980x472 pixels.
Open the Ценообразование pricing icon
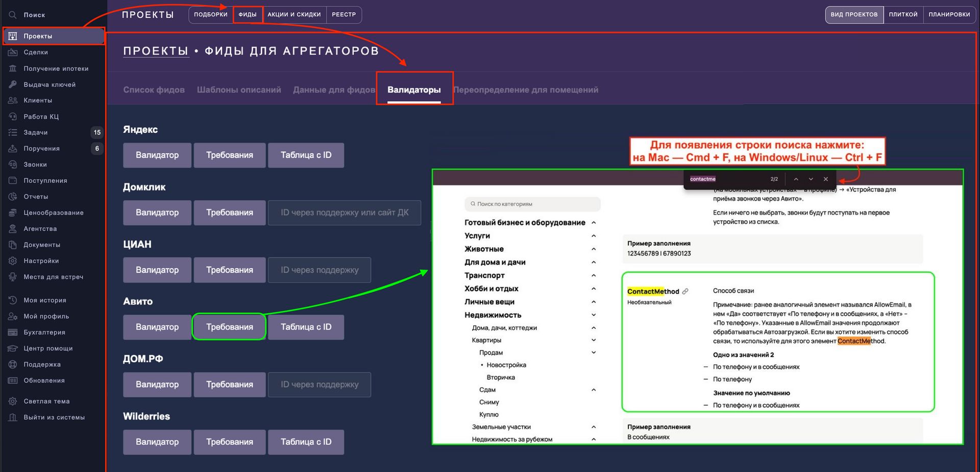click(x=13, y=213)
